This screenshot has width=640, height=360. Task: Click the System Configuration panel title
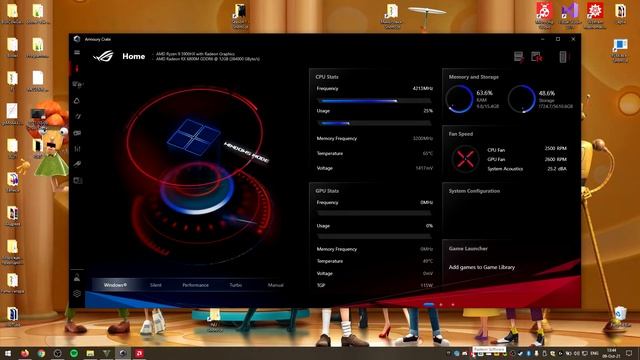click(x=474, y=191)
